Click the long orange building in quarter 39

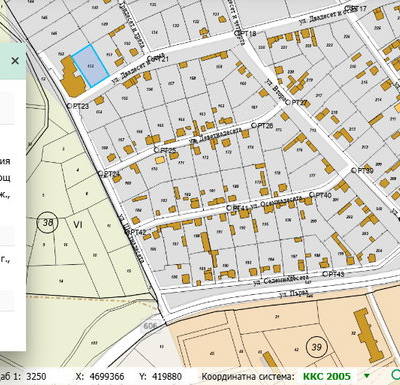pos(370,336)
